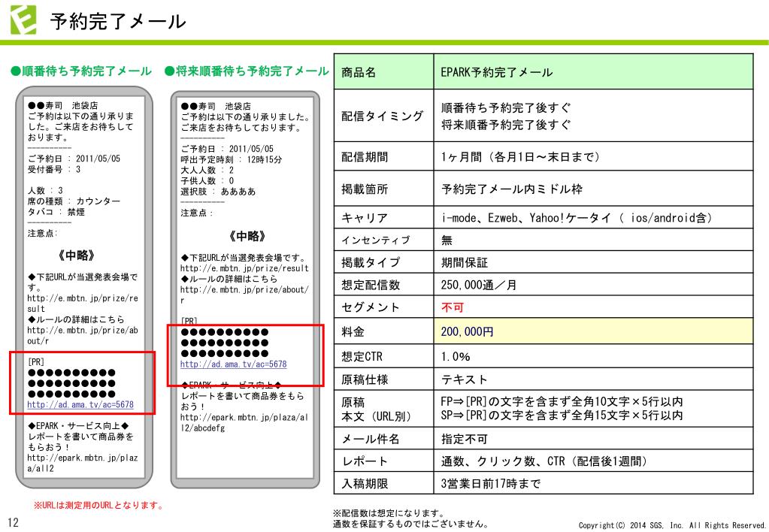
Task: Select heading 順番待ち予約完了メール
Action: tap(81, 71)
